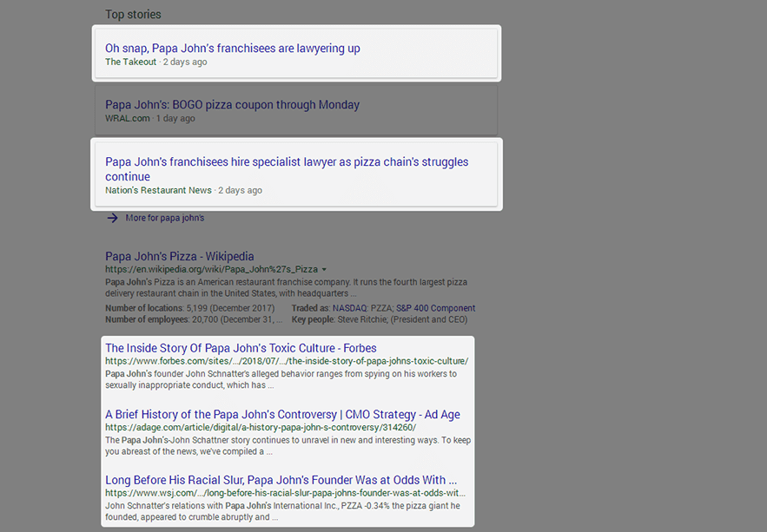
Task: Click the en.wikipedia.org URL text
Action: click(x=211, y=270)
